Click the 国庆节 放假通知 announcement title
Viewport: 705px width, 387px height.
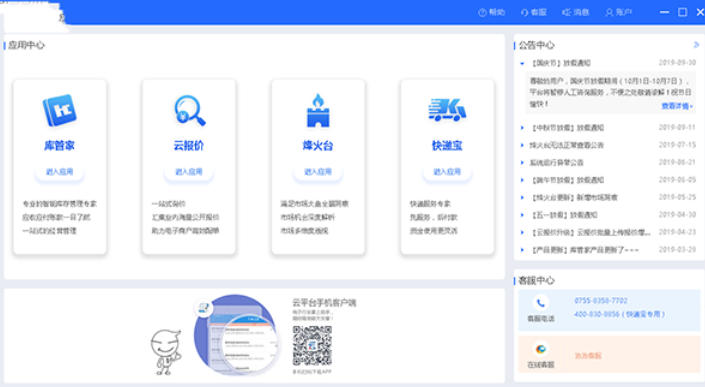(561, 63)
